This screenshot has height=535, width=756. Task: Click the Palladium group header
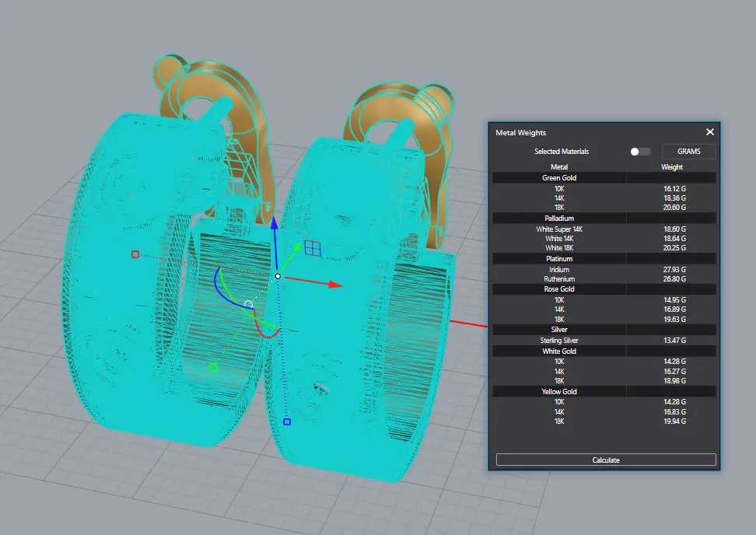pyautogui.click(x=604, y=219)
